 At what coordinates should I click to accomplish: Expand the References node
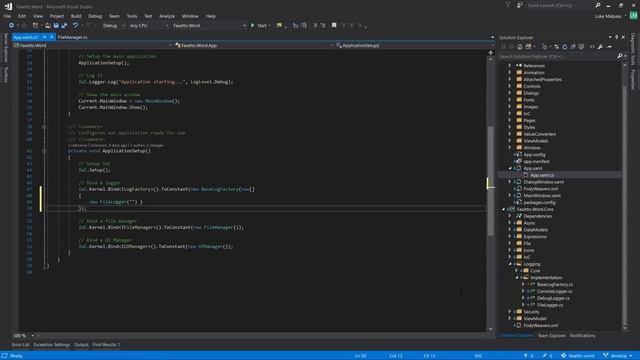tap(509, 66)
